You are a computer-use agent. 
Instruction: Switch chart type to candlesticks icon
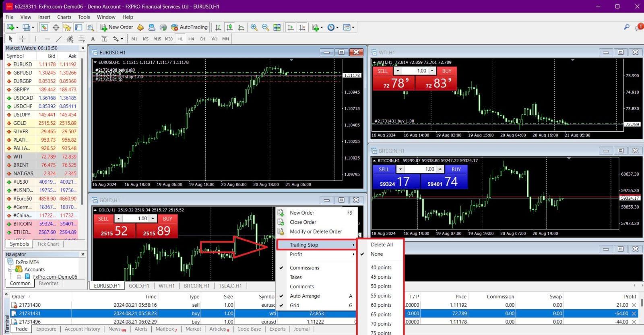(229, 27)
